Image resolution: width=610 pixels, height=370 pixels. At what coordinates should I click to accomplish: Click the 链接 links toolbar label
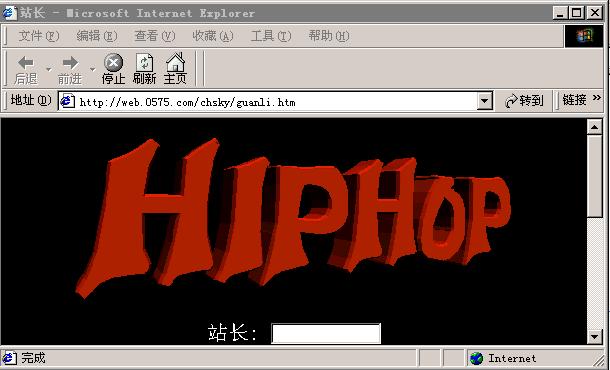574,100
